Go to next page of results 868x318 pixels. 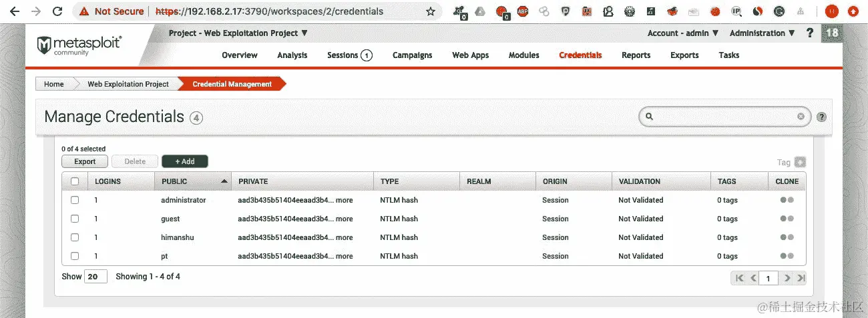click(787, 278)
